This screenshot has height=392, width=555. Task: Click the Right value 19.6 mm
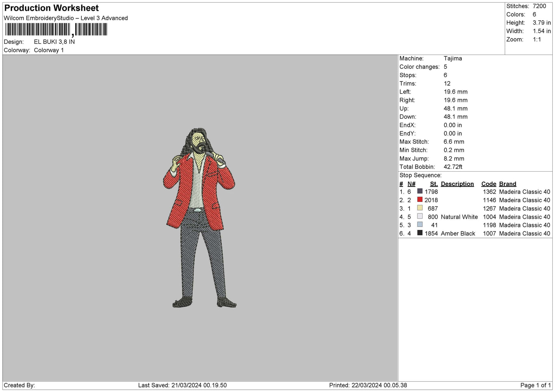tap(456, 100)
